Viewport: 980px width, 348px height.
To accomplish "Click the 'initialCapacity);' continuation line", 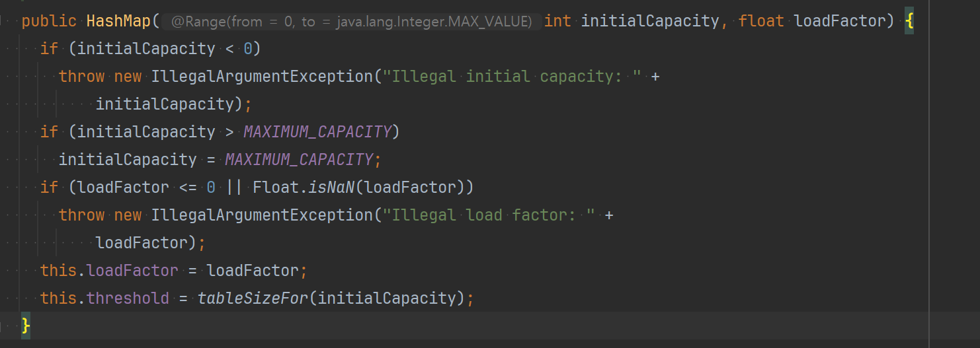I will click(x=174, y=104).
